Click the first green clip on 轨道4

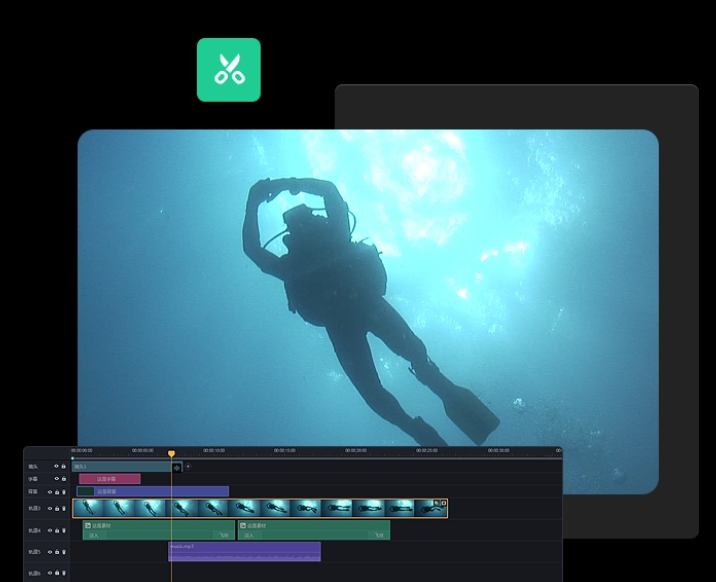[158, 531]
